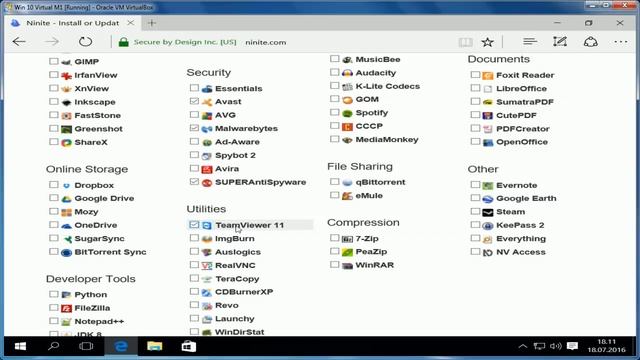The width and height of the screenshot is (640, 360).
Task: Uncheck the Malwarebytes checkbox
Action: 194,128
